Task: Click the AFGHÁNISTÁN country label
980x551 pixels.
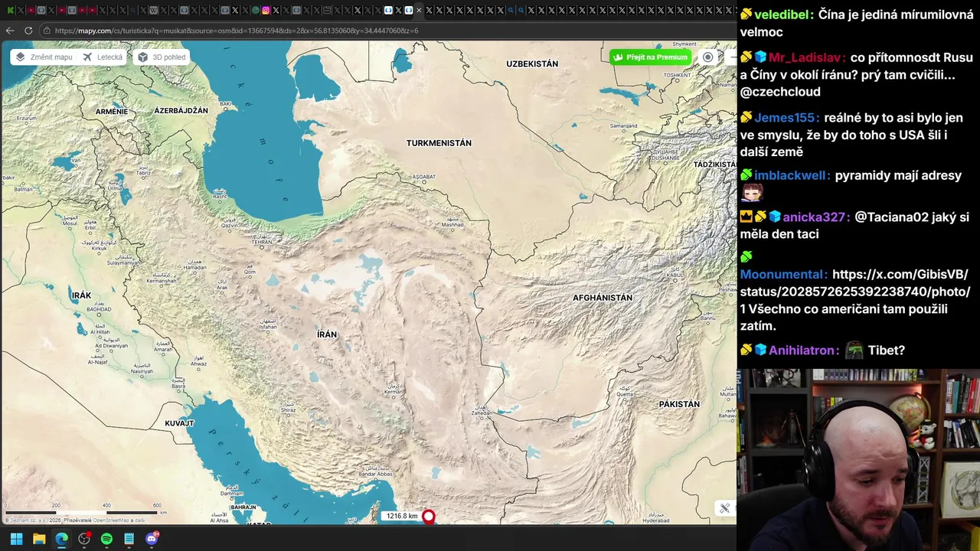Action: [603, 298]
